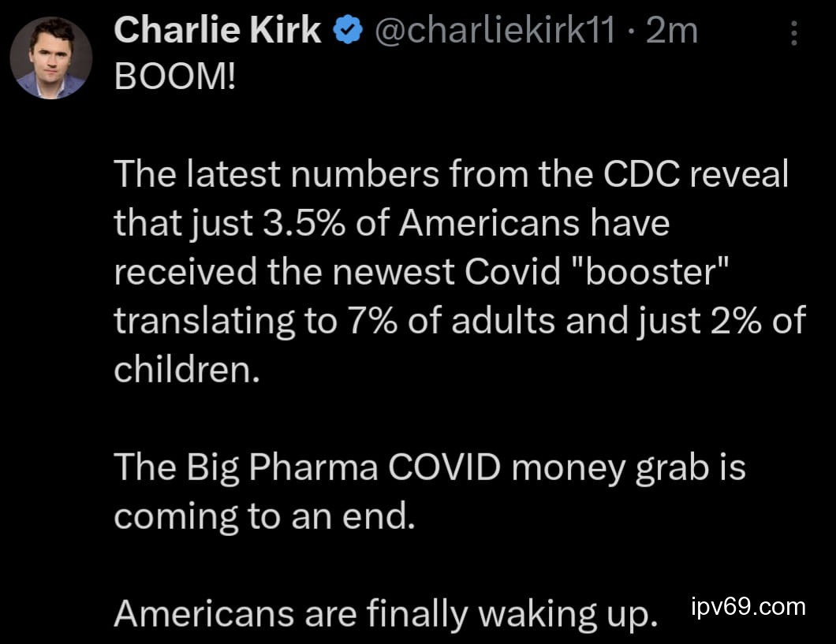836x644 pixels.
Task: Open Charlie Kirk's profile picture
Action: (x=51, y=58)
